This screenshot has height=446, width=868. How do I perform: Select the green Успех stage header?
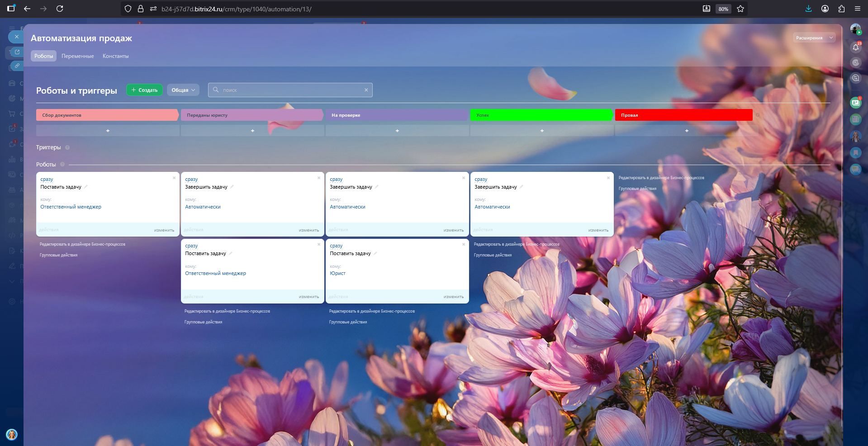coord(541,115)
